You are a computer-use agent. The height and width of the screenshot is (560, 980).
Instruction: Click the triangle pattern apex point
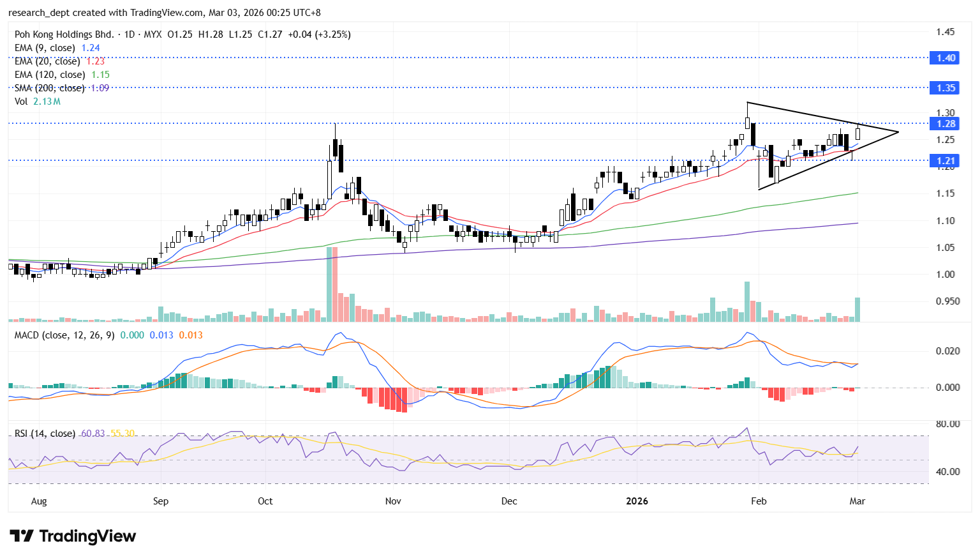[898, 132]
